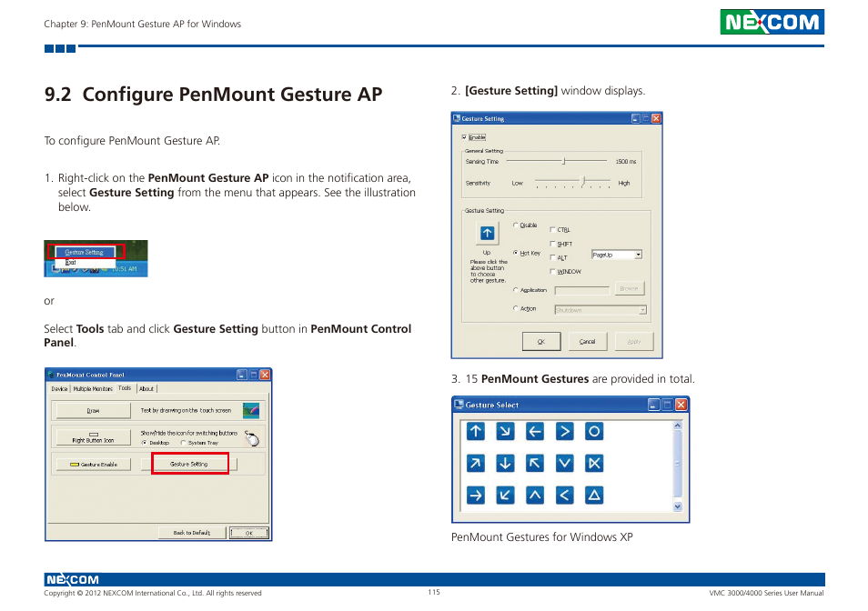Select the triangle gesture icon
Image resolution: width=868 pixels, height=611 pixels.
click(x=594, y=495)
